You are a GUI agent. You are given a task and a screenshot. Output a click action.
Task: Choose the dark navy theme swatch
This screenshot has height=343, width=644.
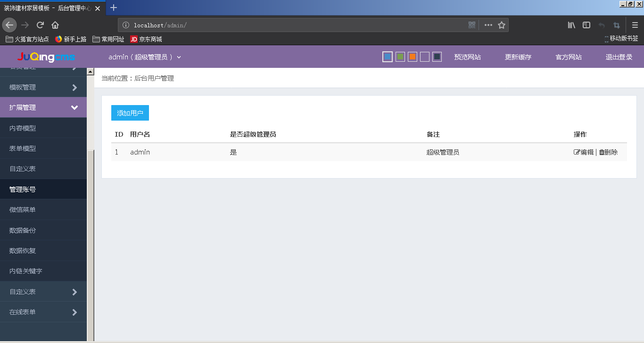coord(437,57)
